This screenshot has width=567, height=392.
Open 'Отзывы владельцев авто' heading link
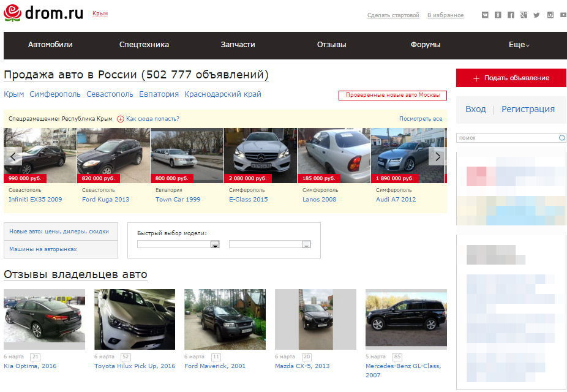pyautogui.click(x=75, y=274)
